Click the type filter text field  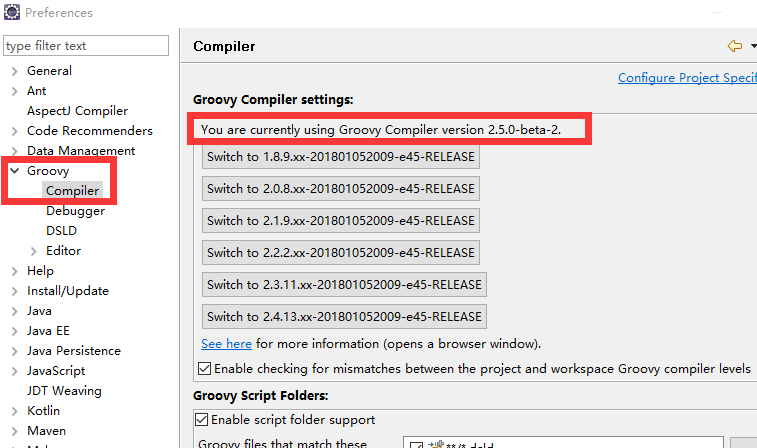coord(86,46)
